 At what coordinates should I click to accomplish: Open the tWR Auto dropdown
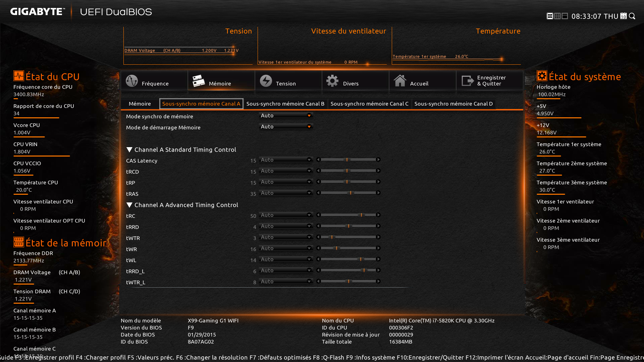pos(286,248)
